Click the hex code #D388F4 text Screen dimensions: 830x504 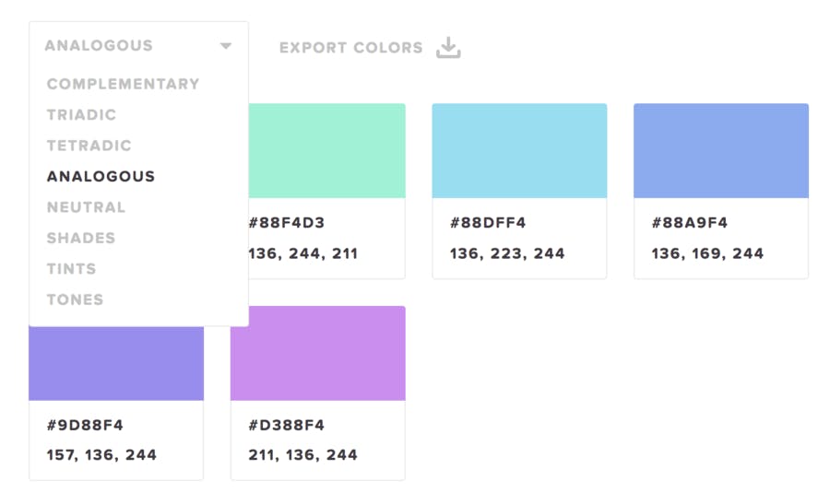coord(287,425)
